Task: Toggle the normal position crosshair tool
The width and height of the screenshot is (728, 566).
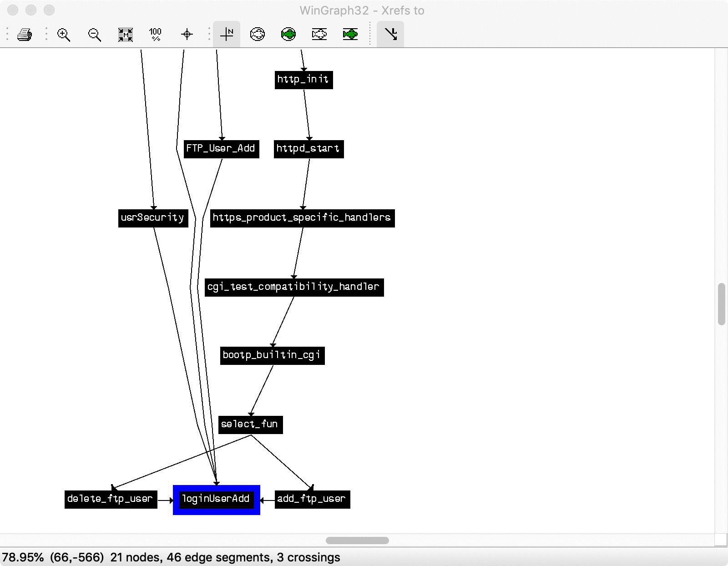Action: 227,34
